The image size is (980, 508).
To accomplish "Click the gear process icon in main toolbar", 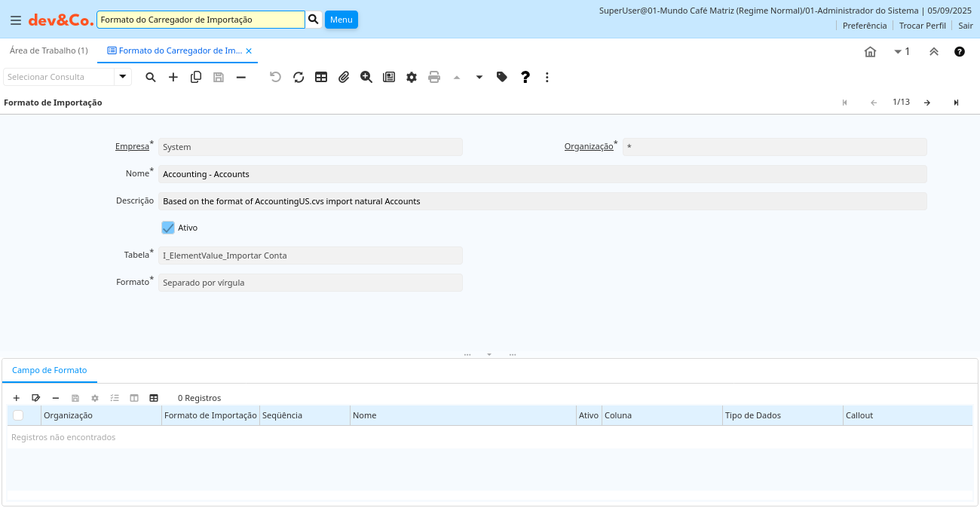I will tap(412, 77).
